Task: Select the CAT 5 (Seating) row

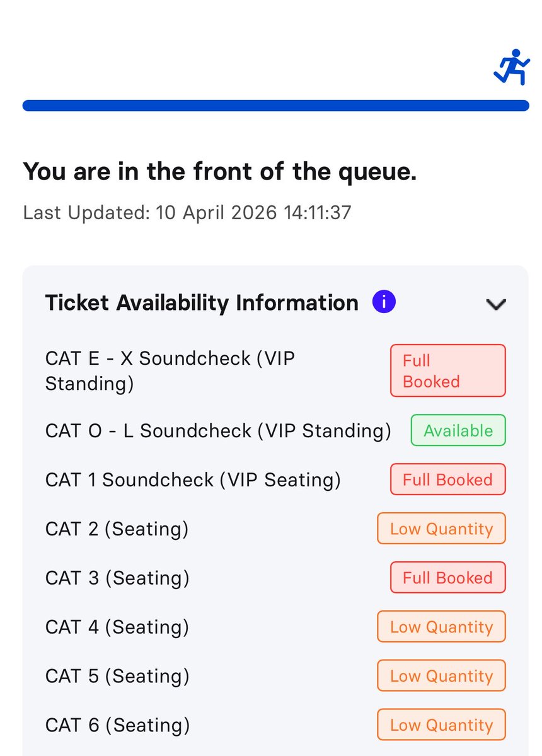Action: (x=117, y=676)
